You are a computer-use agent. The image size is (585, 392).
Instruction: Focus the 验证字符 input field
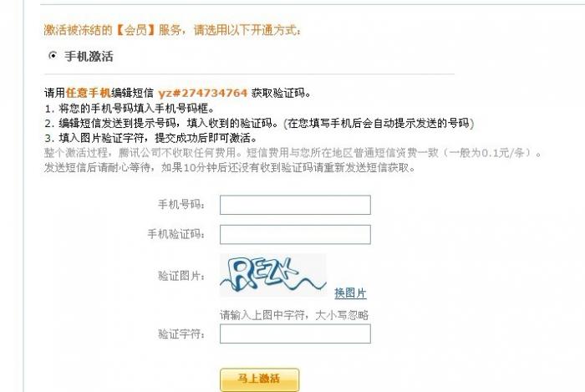(295, 333)
